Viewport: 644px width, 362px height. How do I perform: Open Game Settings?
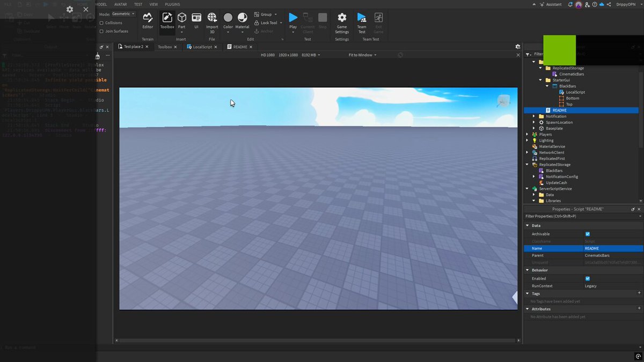tap(342, 23)
